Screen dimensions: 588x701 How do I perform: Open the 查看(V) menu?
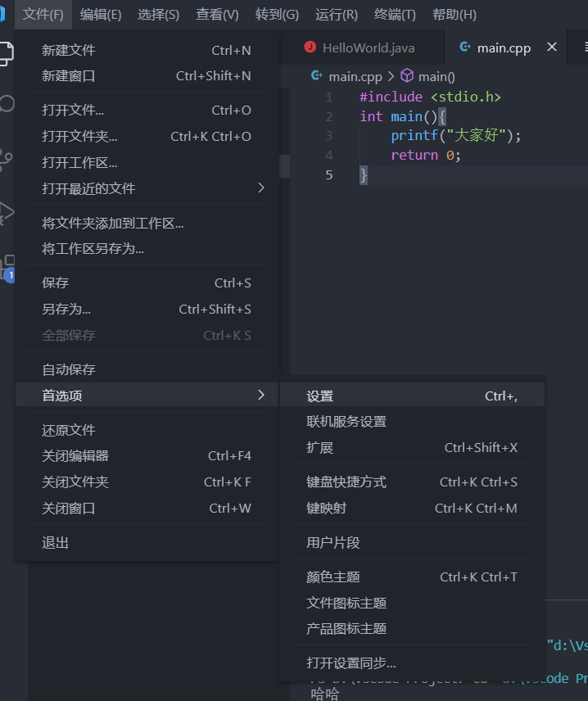[x=217, y=14]
